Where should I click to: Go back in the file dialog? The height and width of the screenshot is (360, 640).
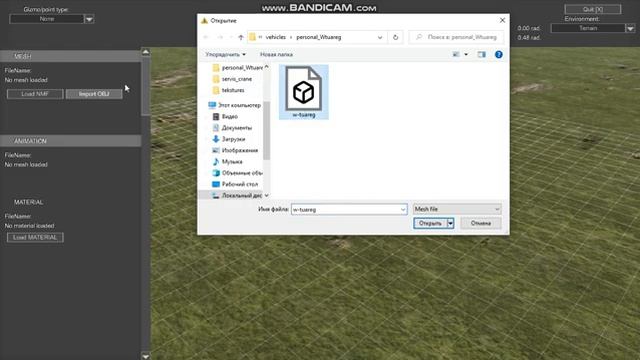(206, 37)
